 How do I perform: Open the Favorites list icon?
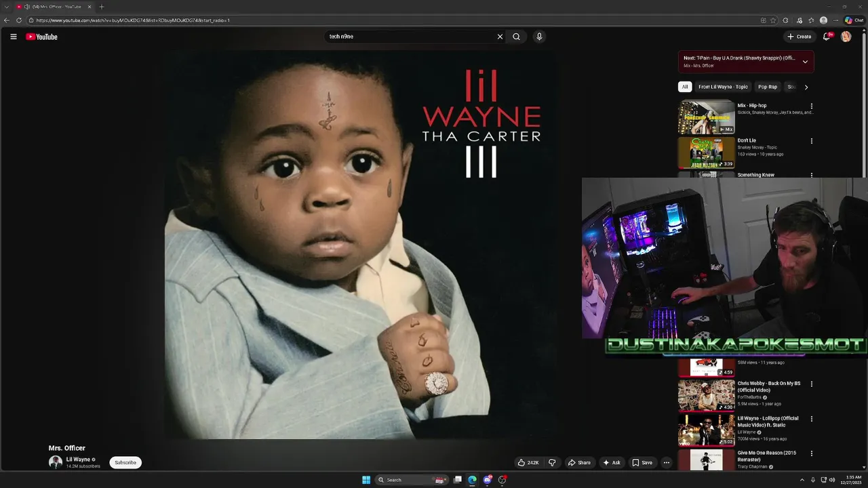tap(811, 20)
